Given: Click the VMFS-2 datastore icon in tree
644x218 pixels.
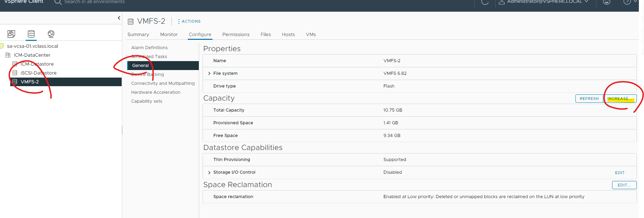Looking at the screenshot, I should [15, 82].
